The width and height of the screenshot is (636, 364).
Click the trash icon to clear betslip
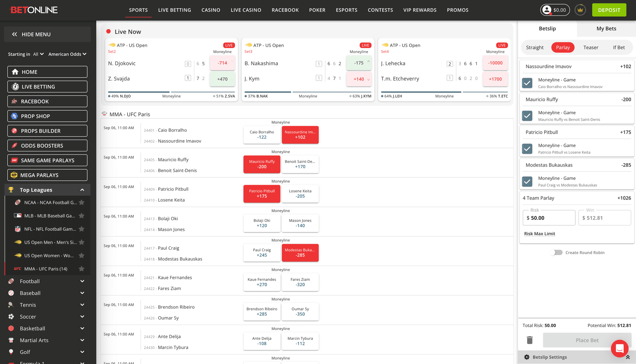(530, 340)
